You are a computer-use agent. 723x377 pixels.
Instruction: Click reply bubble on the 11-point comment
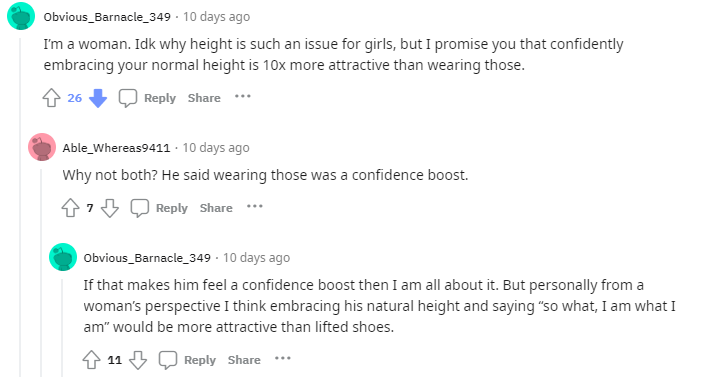(x=168, y=360)
